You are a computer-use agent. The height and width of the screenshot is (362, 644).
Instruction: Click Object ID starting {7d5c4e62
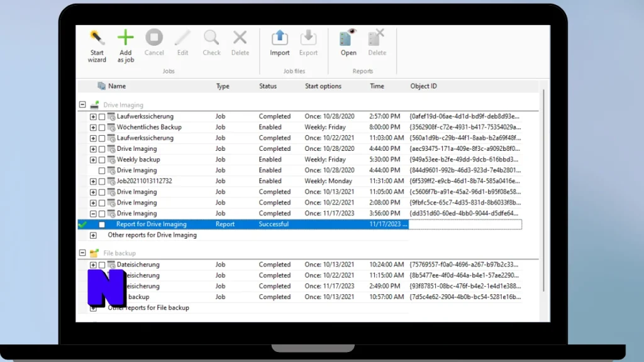pyautogui.click(x=465, y=297)
